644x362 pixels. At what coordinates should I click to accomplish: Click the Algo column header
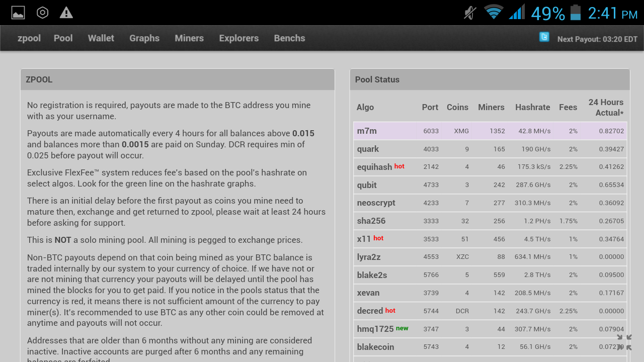coord(365,107)
